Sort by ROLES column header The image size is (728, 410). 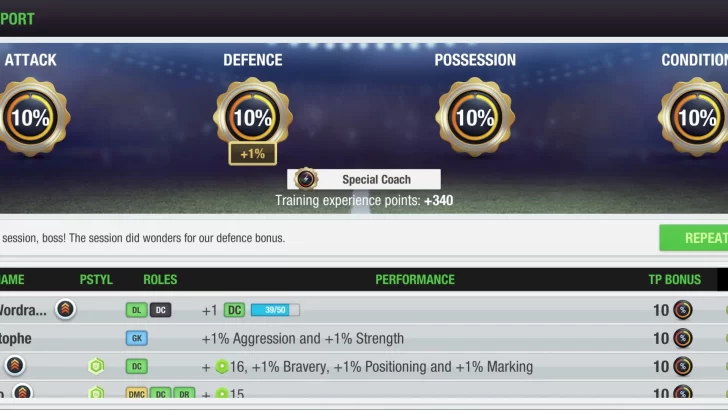point(160,280)
